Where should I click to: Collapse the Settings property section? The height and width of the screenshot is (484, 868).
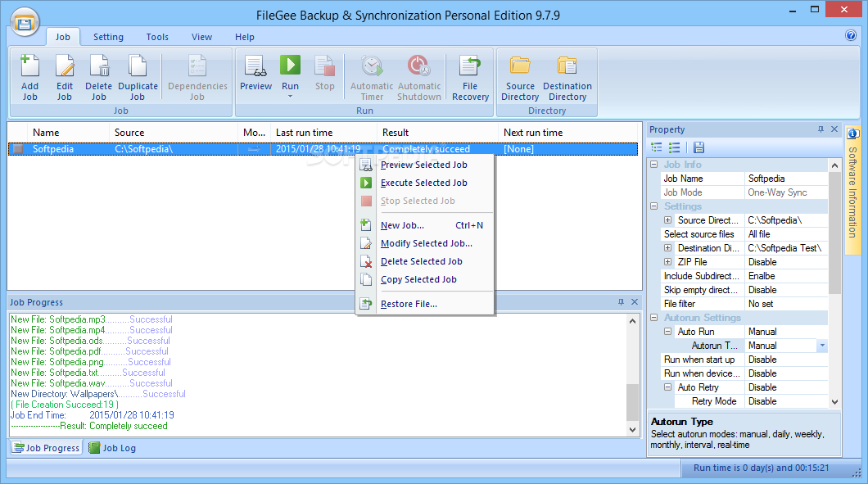coord(653,206)
